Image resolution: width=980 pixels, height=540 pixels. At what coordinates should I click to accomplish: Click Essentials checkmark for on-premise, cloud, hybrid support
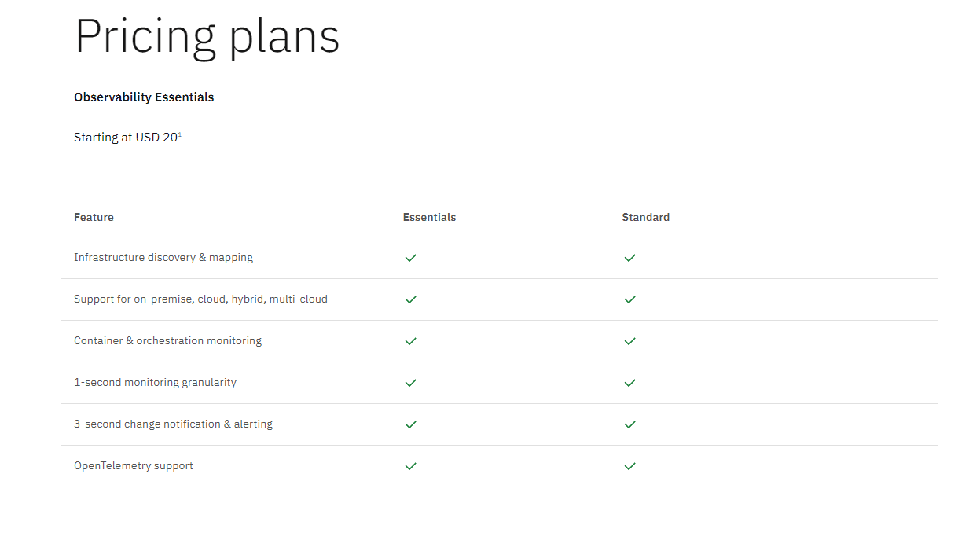pos(410,299)
